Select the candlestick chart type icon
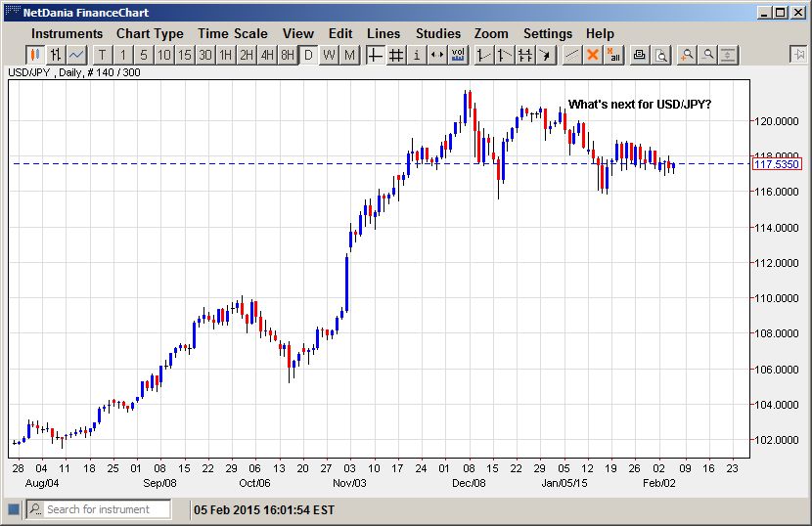Image resolution: width=812 pixels, height=526 pixels. click(35, 55)
